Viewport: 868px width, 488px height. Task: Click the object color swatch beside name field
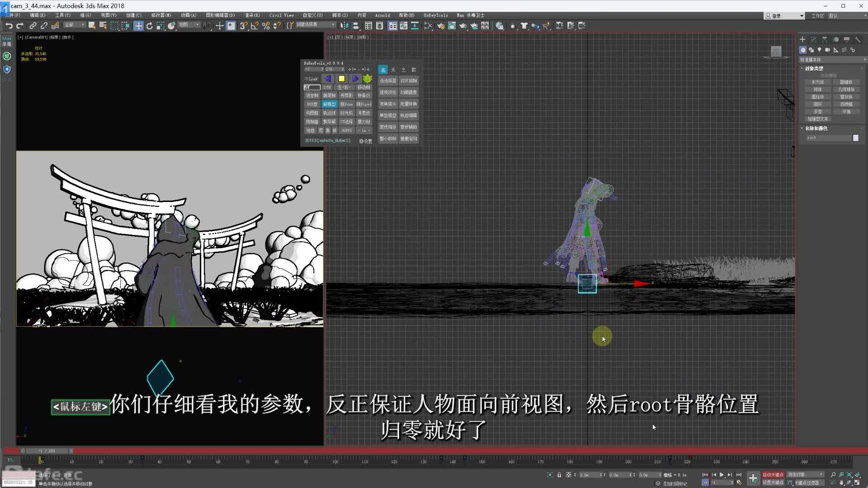pos(855,138)
